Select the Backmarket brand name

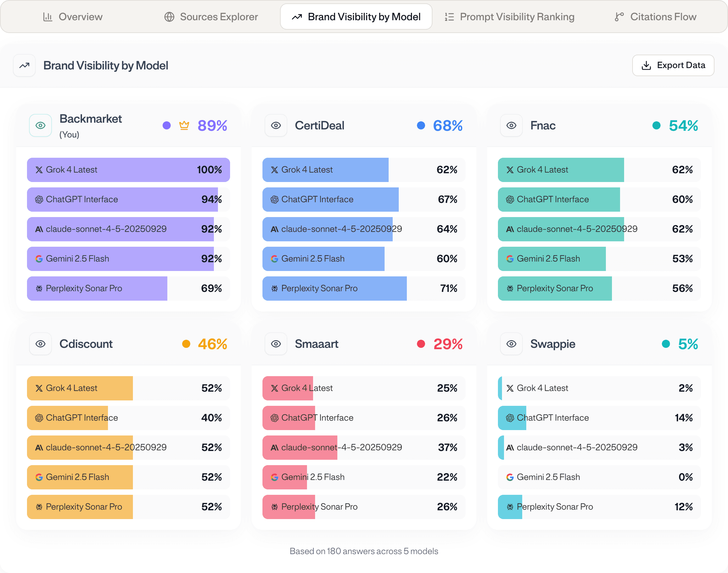click(x=91, y=119)
